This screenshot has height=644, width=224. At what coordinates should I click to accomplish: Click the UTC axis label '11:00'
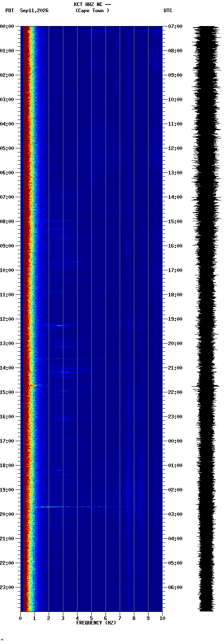175,124
